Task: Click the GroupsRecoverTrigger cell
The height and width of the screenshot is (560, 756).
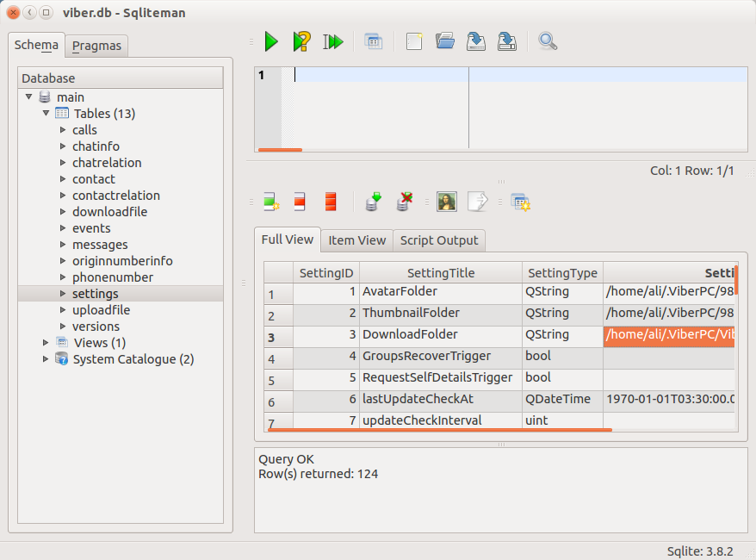Action: (441, 358)
